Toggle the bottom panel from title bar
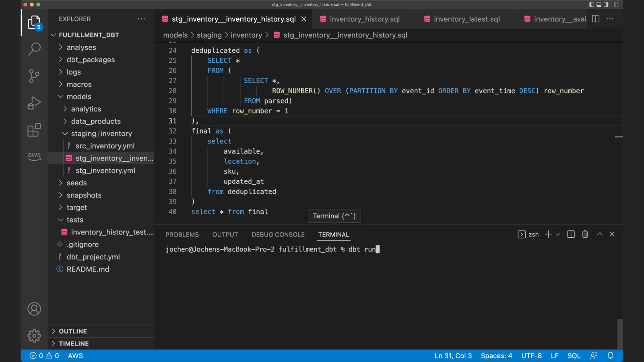The height and width of the screenshot is (362, 644). click(x=599, y=4)
